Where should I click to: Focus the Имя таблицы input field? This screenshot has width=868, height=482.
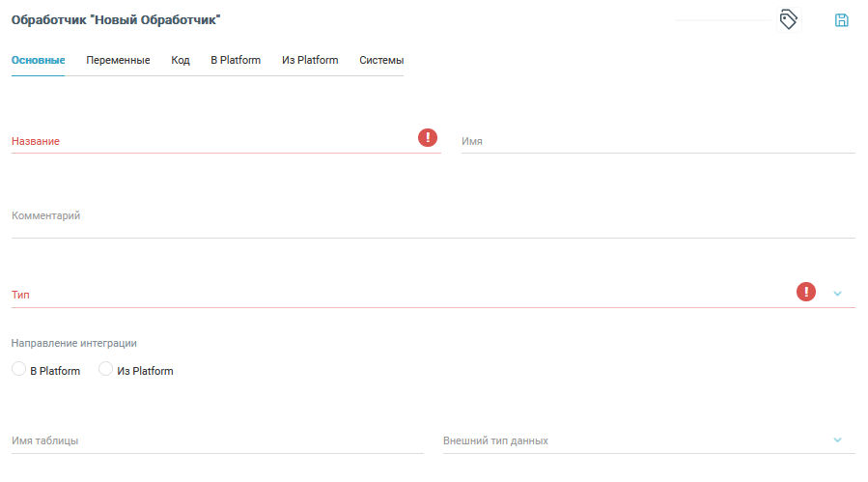point(217,440)
